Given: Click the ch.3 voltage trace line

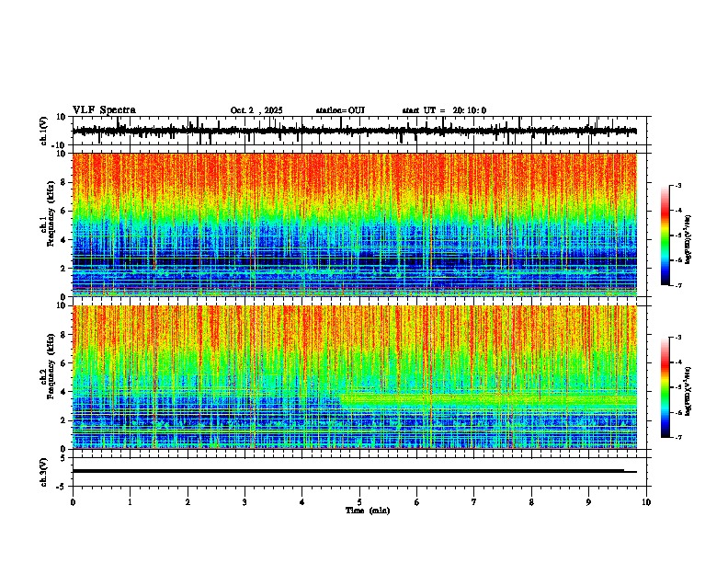Looking at the screenshot, I should 354,471.
